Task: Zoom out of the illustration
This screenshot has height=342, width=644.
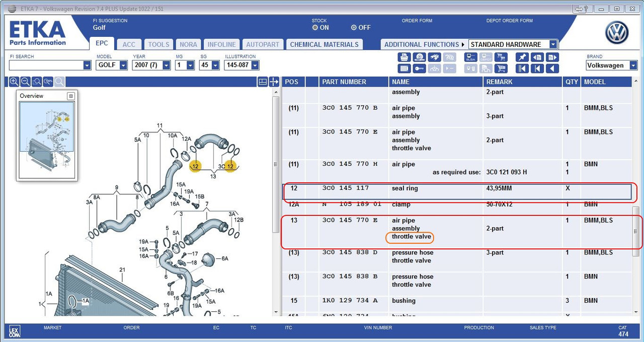Action: pos(25,82)
